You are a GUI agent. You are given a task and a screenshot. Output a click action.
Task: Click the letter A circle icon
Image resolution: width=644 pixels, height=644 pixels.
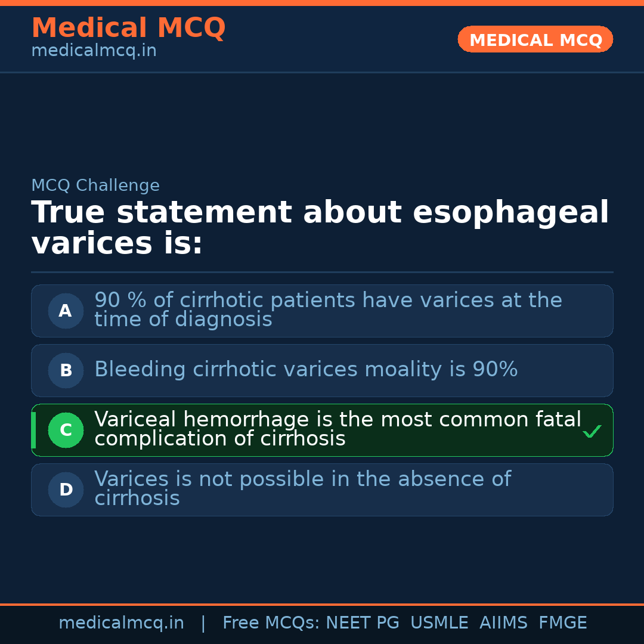pyautogui.click(x=66, y=311)
